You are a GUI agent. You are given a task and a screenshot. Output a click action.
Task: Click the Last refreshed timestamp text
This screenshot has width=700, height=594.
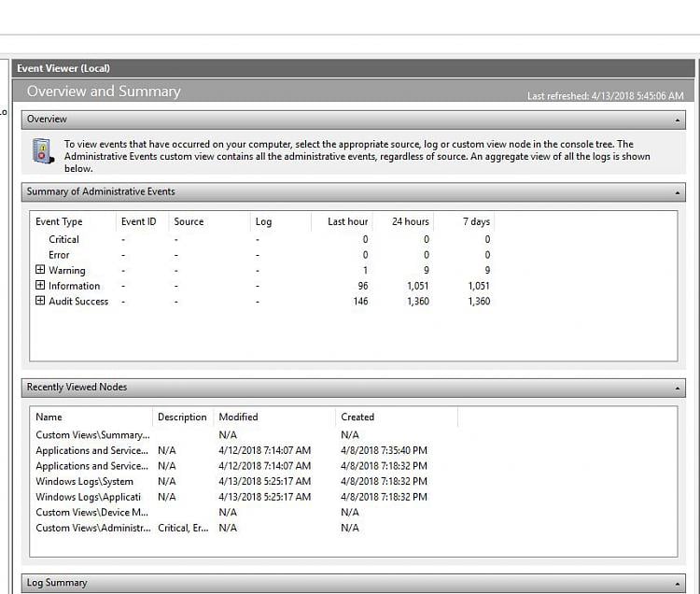tap(606, 95)
